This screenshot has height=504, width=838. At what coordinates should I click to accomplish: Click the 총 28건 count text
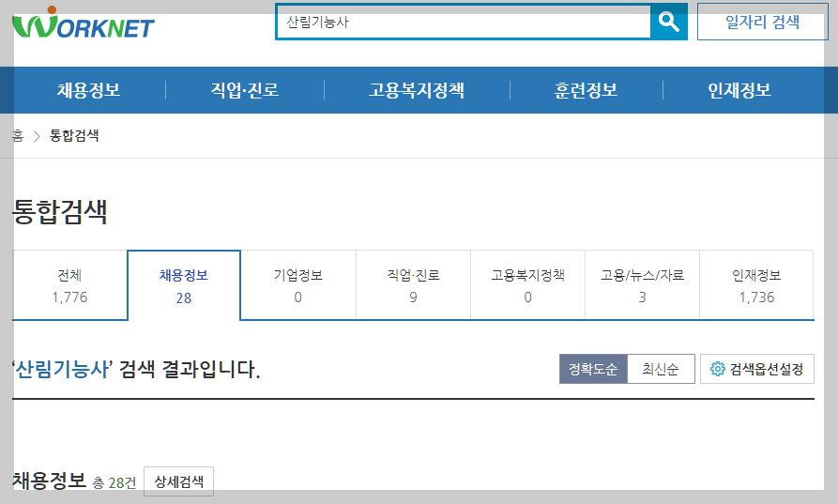click(114, 483)
